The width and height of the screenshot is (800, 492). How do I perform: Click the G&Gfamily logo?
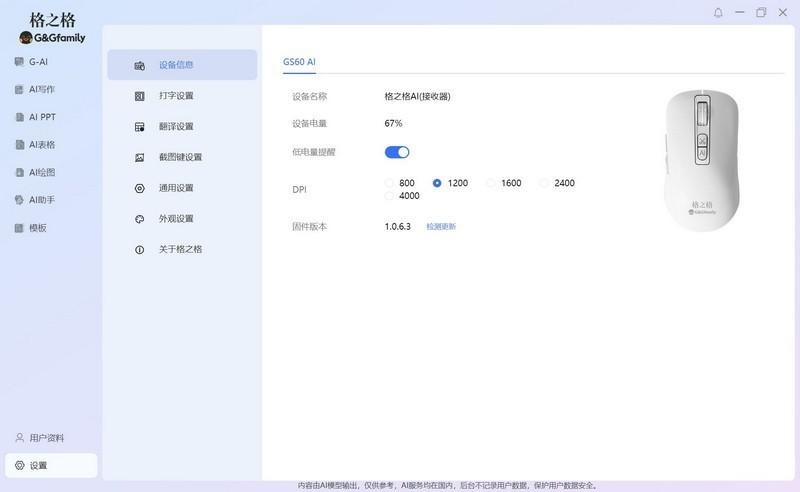coord(53,37)
